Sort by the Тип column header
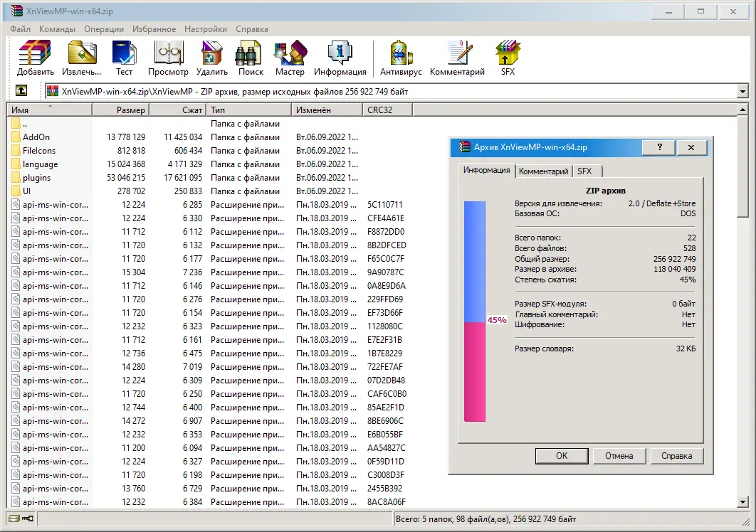The image size is (756, 532). click(x=248, y=110)
